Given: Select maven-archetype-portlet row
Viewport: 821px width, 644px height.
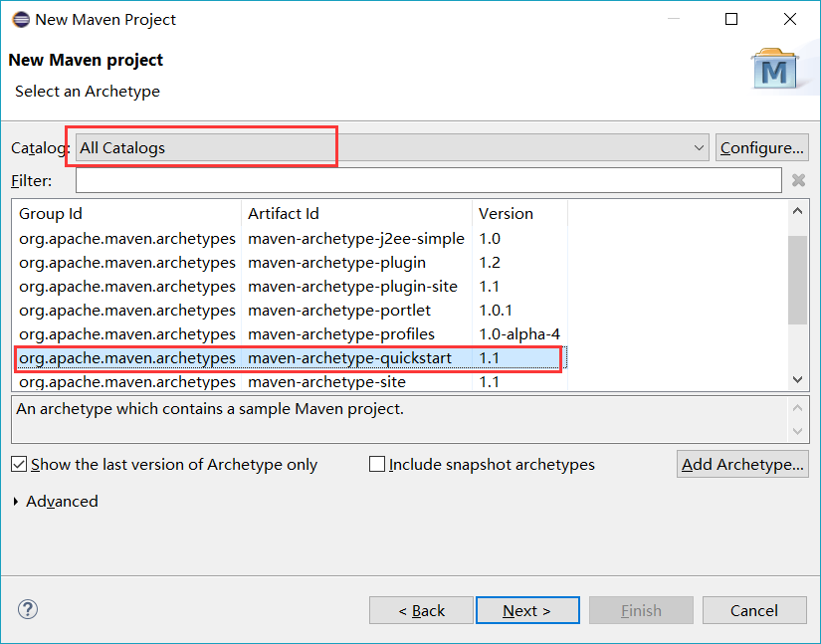Looking at the screenshot, I should tap(291, 311).
